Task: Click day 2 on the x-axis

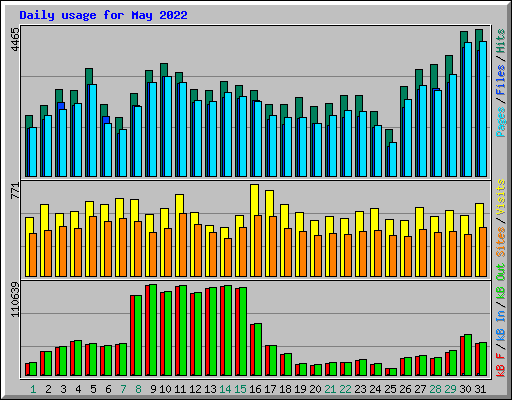Action: point(48,389)
